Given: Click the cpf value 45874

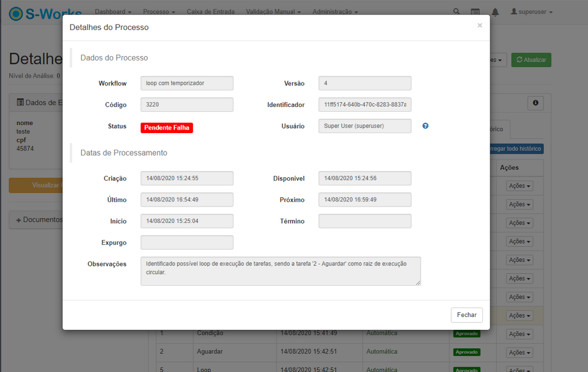Looking at the screenshot, I should 25,148.
